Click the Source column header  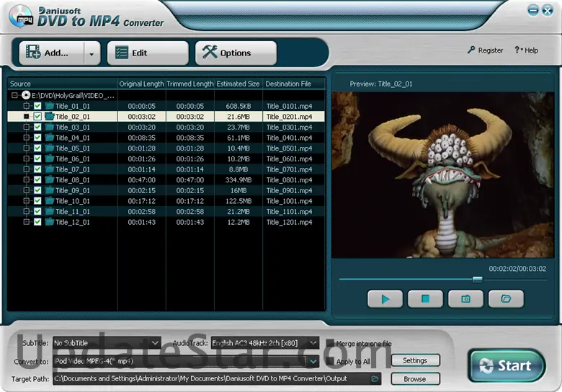click(x=63, y=84)
